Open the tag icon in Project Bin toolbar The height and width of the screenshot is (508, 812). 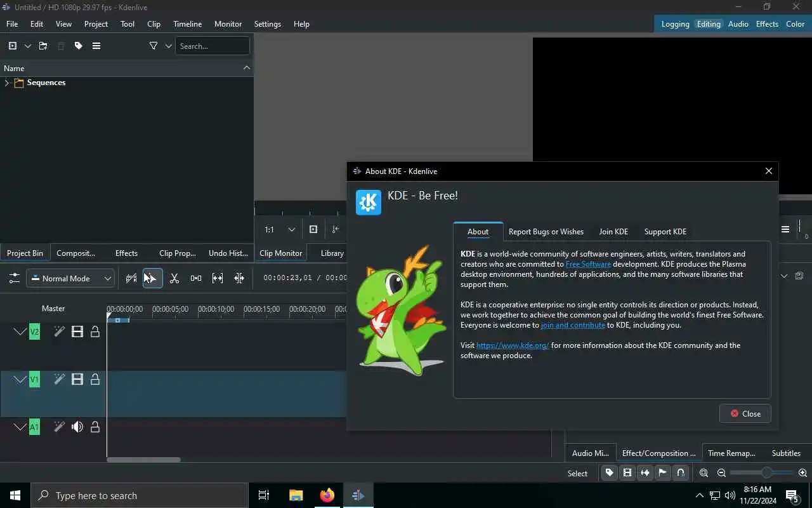pyautogui.click(x=79, y=46)
